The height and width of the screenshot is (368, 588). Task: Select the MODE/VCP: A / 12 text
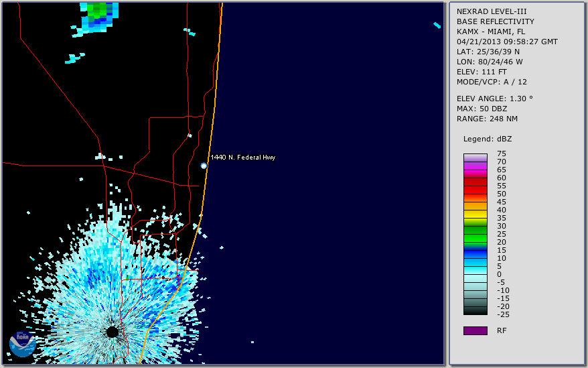click(492, 82)
